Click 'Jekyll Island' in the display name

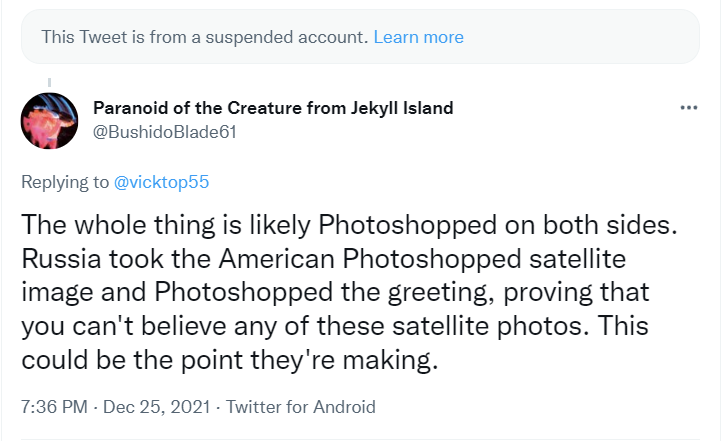(x=410, y=108)
